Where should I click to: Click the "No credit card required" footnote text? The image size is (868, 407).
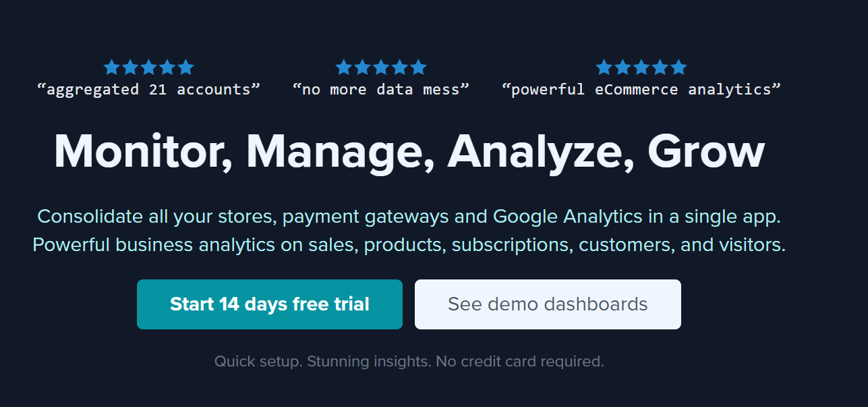[520, 361]
